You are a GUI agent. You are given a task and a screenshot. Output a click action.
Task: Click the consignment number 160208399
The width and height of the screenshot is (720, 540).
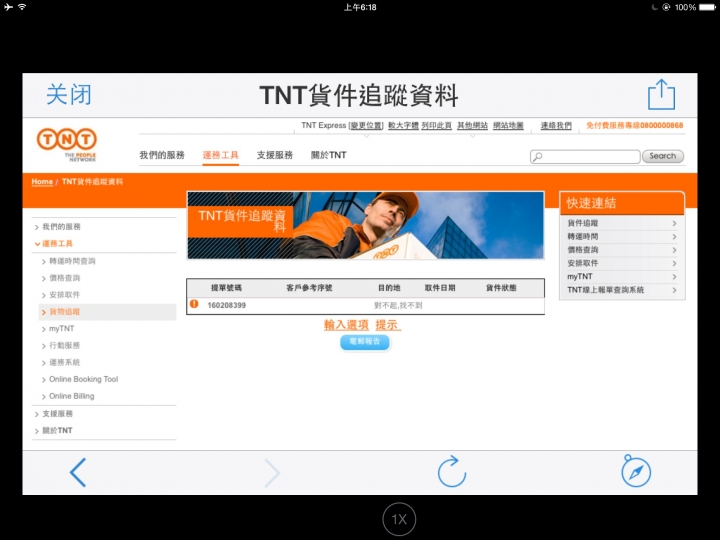point(226,305)
